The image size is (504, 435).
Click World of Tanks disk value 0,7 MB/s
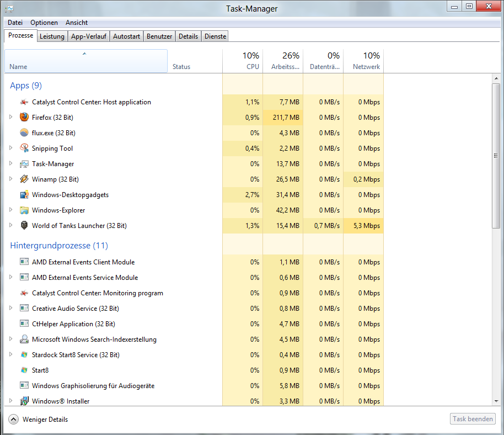327,226
